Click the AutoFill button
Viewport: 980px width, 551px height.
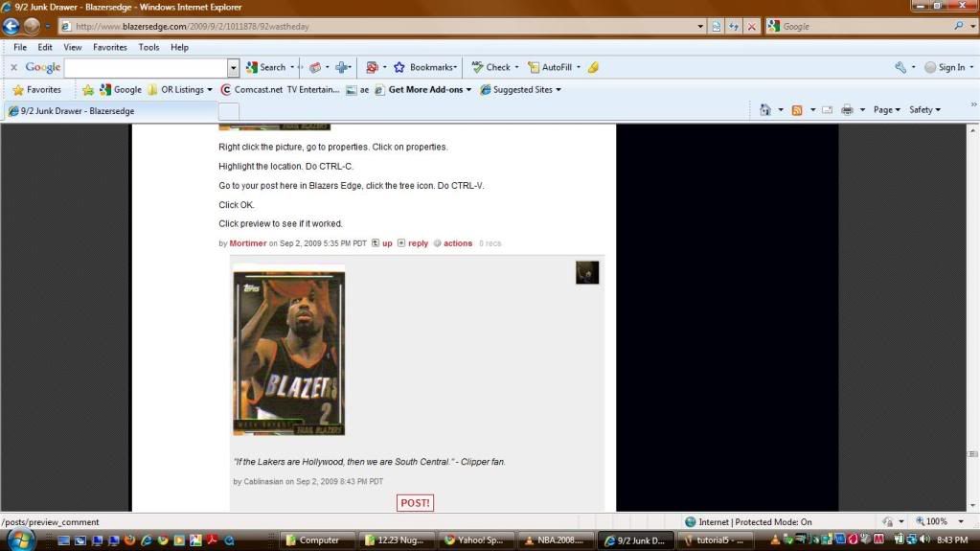point(550,67)
